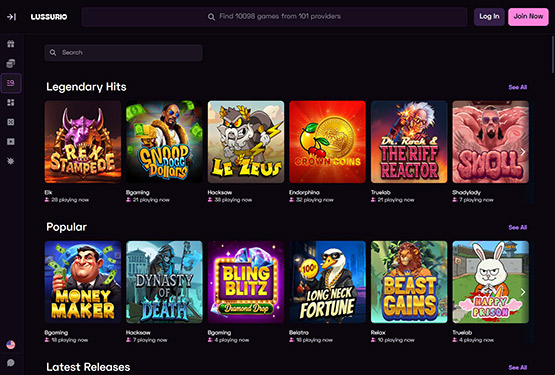Open the Money Maker game thumbnail
This screenshot has height=375, width=555.
[83, 282]
